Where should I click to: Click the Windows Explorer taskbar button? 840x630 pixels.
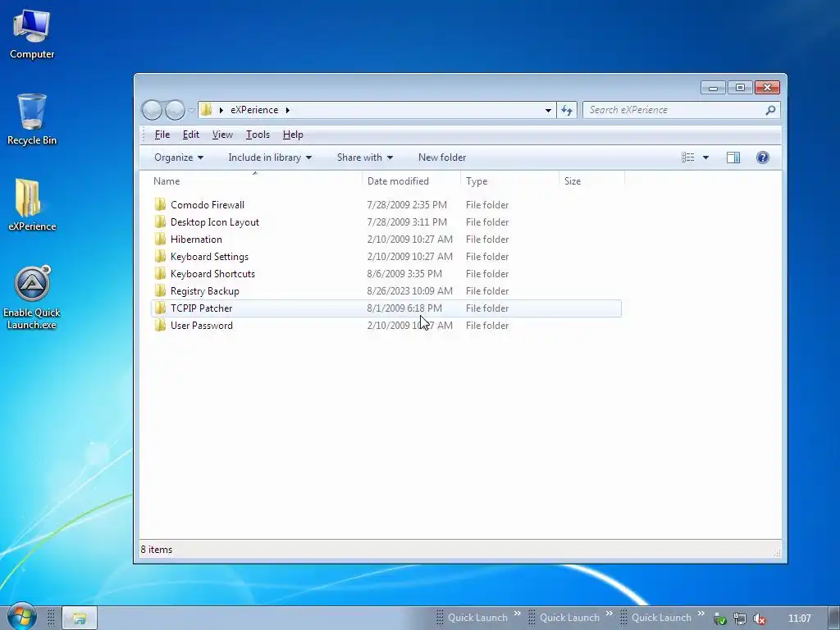click(x=80, y=619)
